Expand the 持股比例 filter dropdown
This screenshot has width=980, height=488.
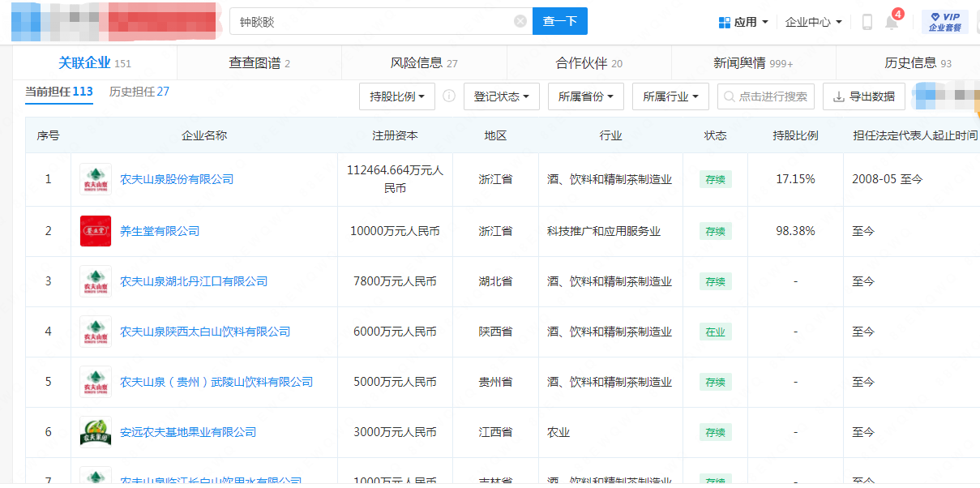[x=397, y=96]
